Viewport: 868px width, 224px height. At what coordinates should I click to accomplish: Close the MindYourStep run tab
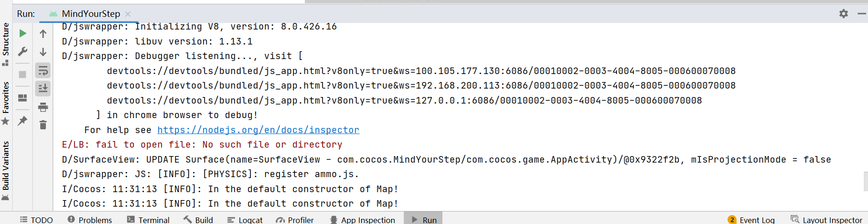(x=128, y=14)
